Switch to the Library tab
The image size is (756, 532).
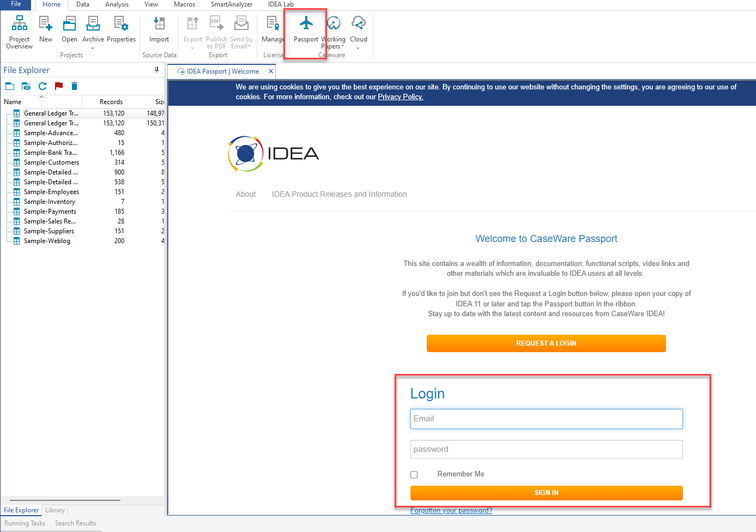coord(55,510)
